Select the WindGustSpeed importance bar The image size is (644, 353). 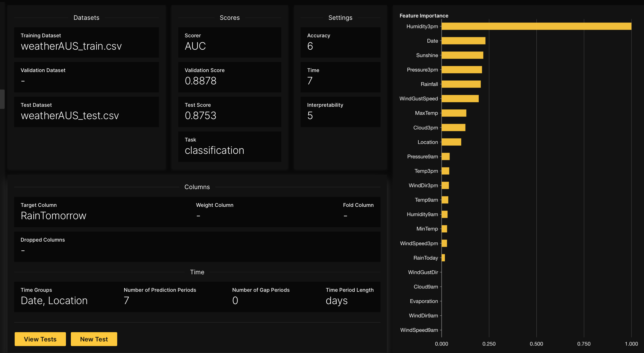[x=460, y=99]
